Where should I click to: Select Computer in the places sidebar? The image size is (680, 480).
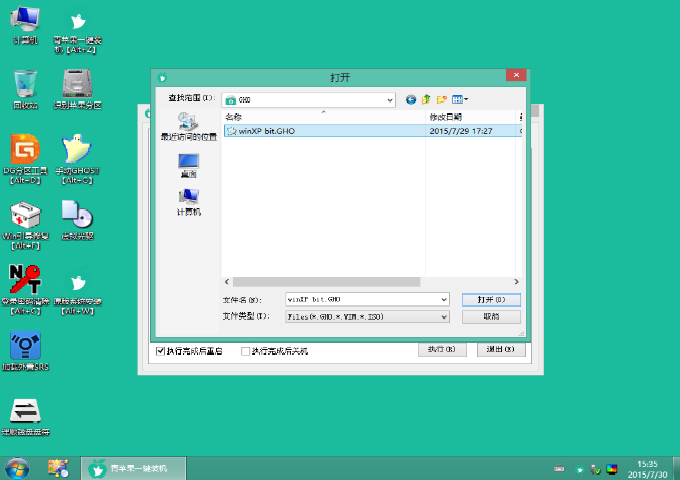click(188, 201)
